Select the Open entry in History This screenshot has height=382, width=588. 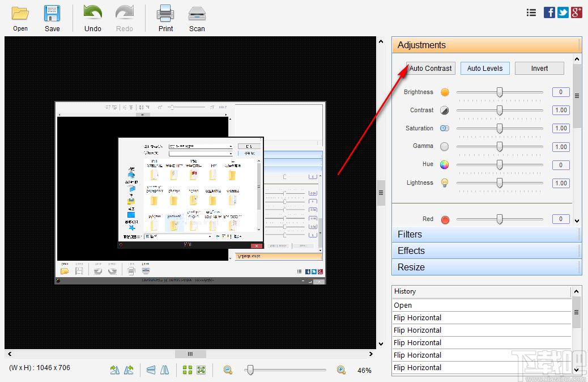coord(482,305)
